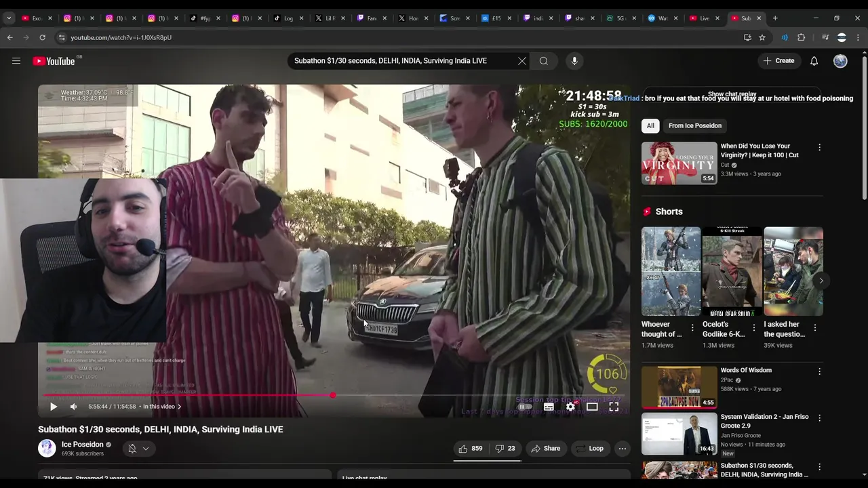Dislike the video with 23 dislikes
This screenshot has width=868, height=488.
click(x=505, y=449)
